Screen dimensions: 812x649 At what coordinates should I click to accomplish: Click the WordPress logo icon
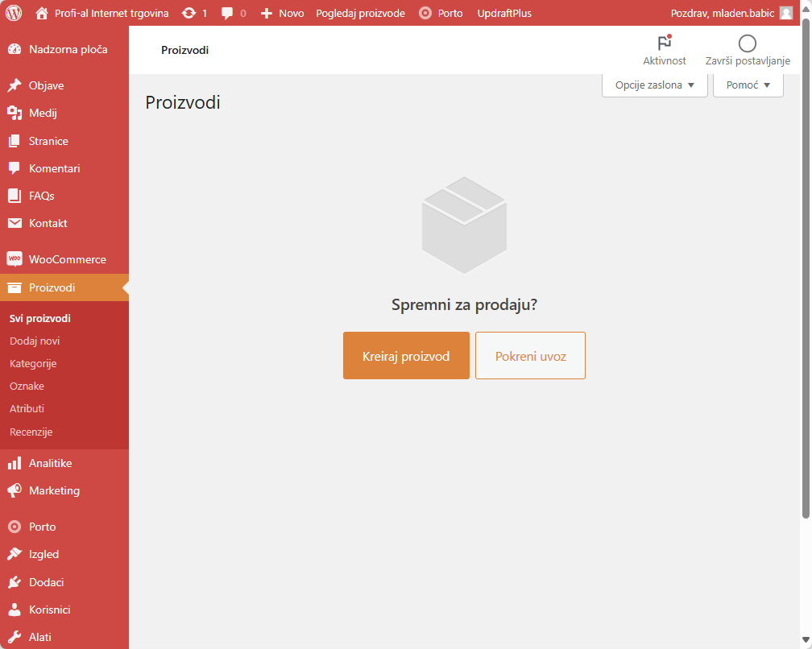pyautogui.click(x=14, y=13)
